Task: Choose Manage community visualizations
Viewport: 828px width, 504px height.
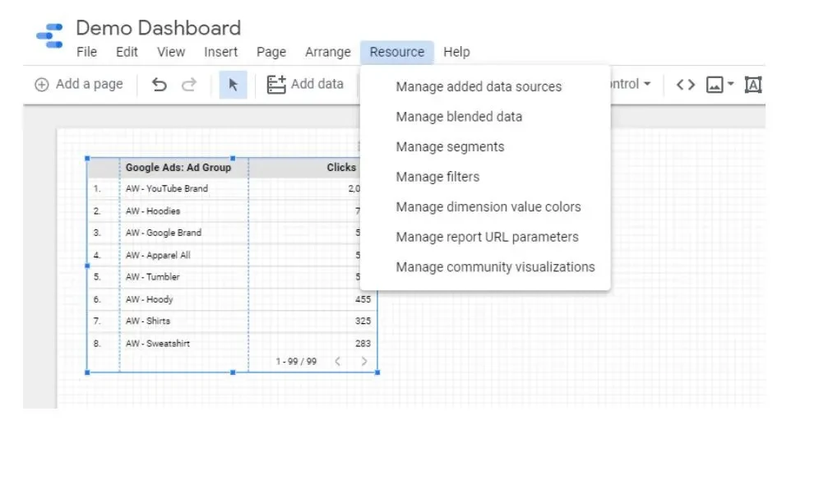Action: click(495, 266)
